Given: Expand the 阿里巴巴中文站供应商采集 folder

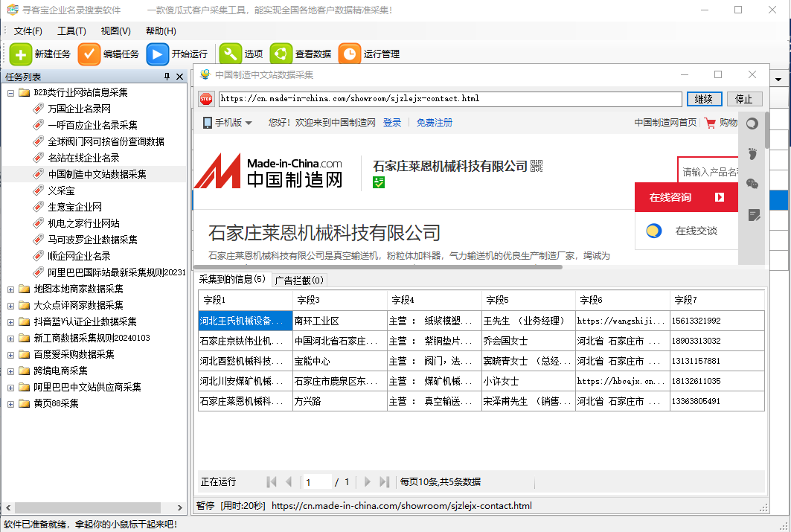Looking at the screenshot, I should pyautogui.click(x=10, y=388).
